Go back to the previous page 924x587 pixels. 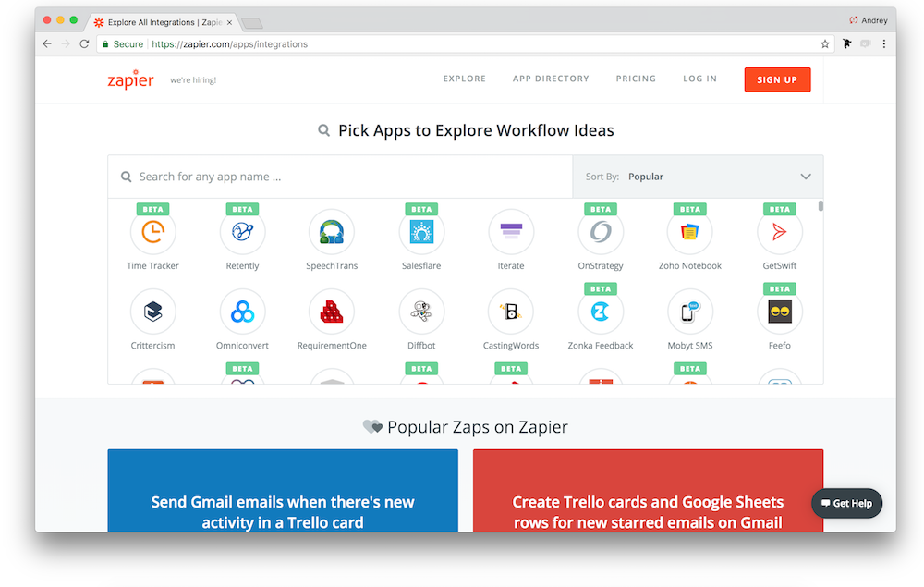(47, 44)
